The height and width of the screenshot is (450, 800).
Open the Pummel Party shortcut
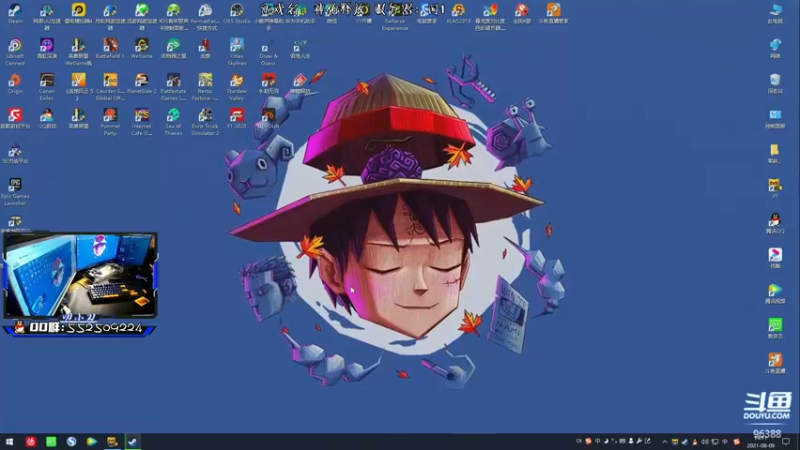point(110,121)
